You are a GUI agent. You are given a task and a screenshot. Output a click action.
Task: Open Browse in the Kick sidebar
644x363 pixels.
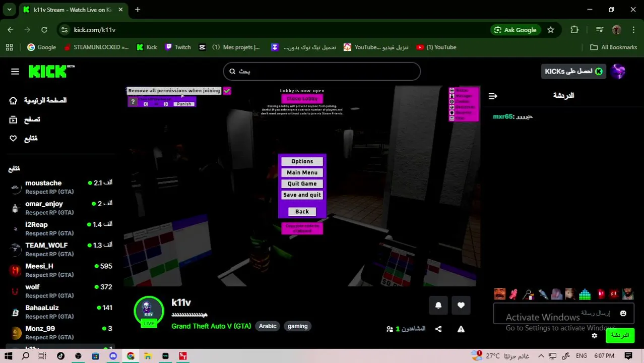pos(25,119)
